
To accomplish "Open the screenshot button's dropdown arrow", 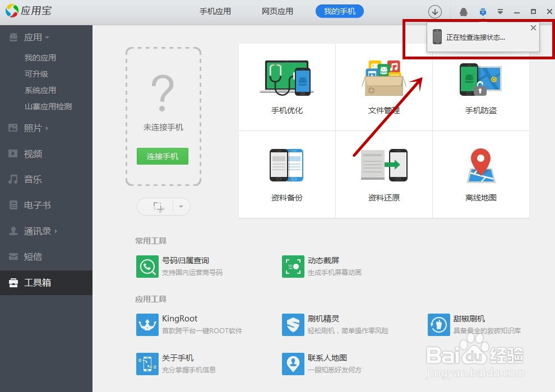I will 181,207.
